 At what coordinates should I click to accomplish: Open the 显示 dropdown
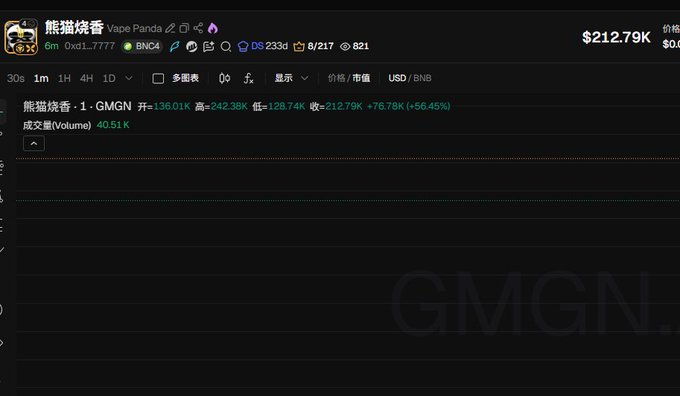[x=291, y=78]
